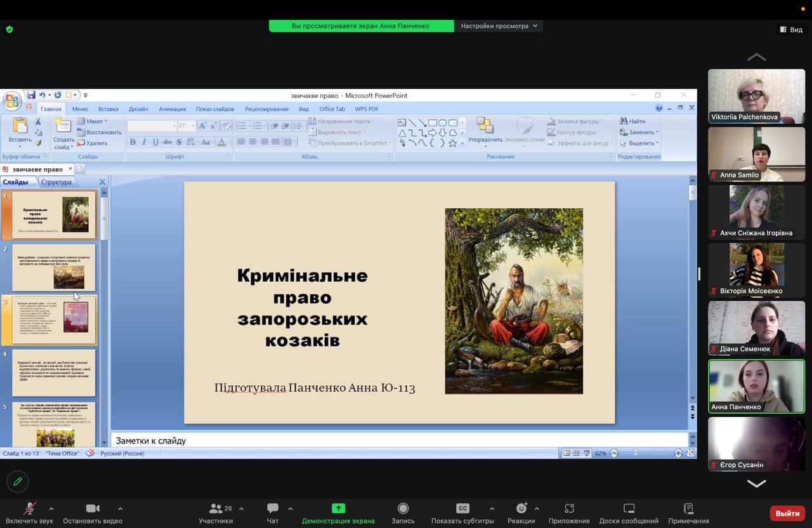Click the green encryption shield icon
812x528 pixels.
pos(10,29)
